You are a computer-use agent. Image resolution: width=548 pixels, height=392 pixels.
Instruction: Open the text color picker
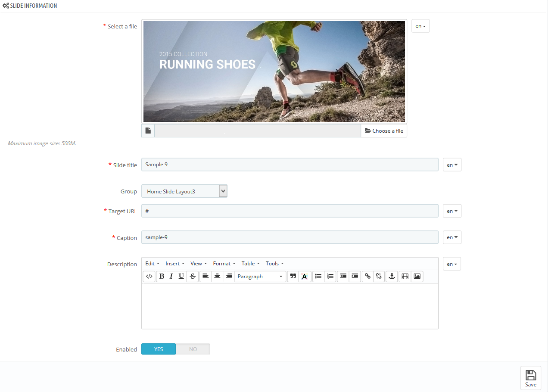click(305, 277)
